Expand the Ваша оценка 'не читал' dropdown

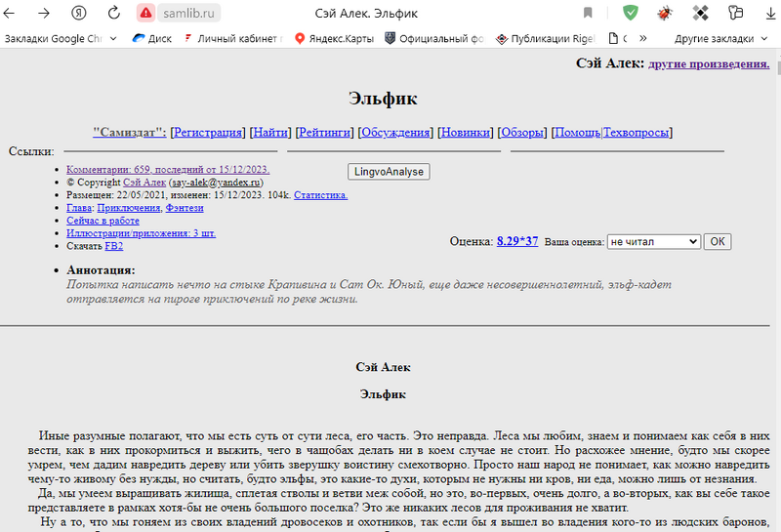point(653,241)
